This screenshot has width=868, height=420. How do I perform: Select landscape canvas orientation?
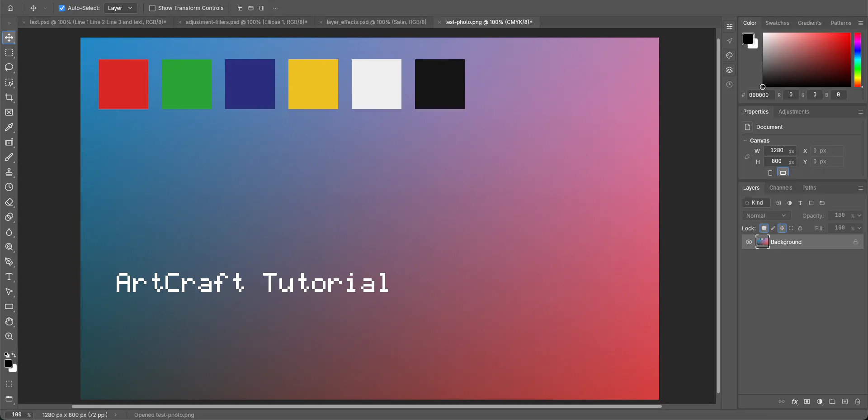[783, 172]
